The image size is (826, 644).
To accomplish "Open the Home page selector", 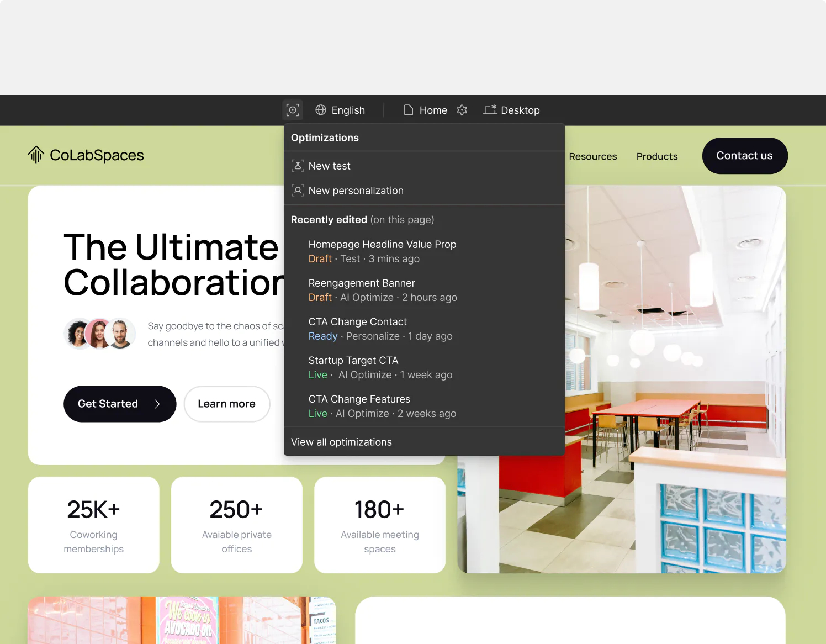I will (x=433, y=110).
